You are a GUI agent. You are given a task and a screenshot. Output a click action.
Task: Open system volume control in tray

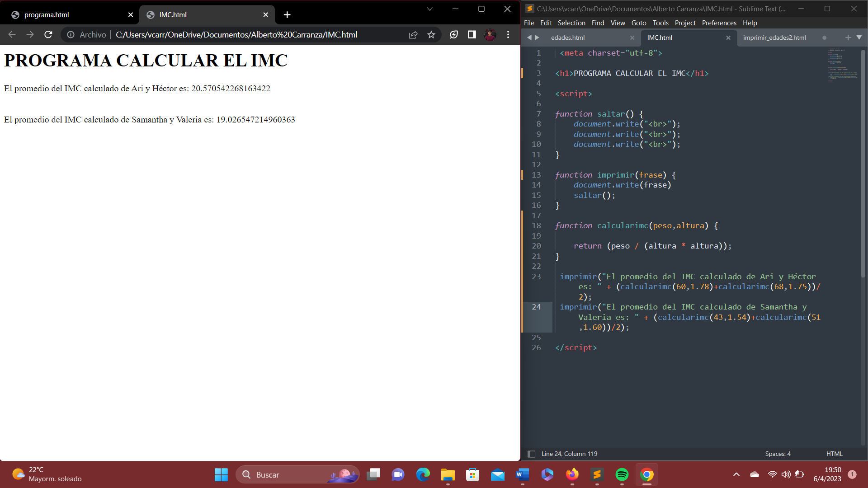pos(786,474)
